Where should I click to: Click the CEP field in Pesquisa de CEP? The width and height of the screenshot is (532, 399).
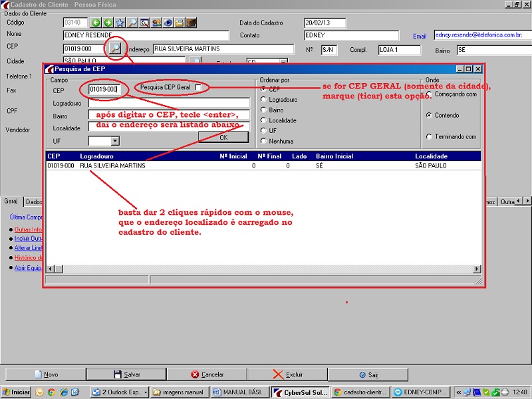point(104,89)
